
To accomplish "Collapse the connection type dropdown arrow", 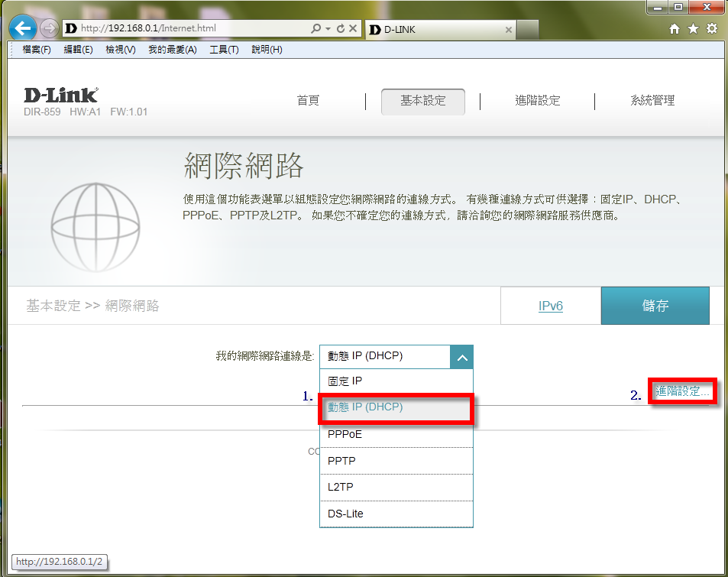I will click(461, 356).
